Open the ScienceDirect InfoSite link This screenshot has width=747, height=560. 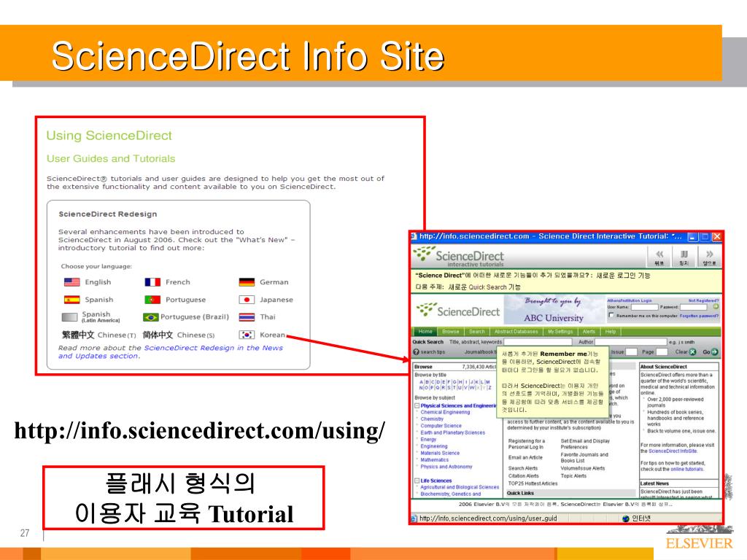point(672,451)
